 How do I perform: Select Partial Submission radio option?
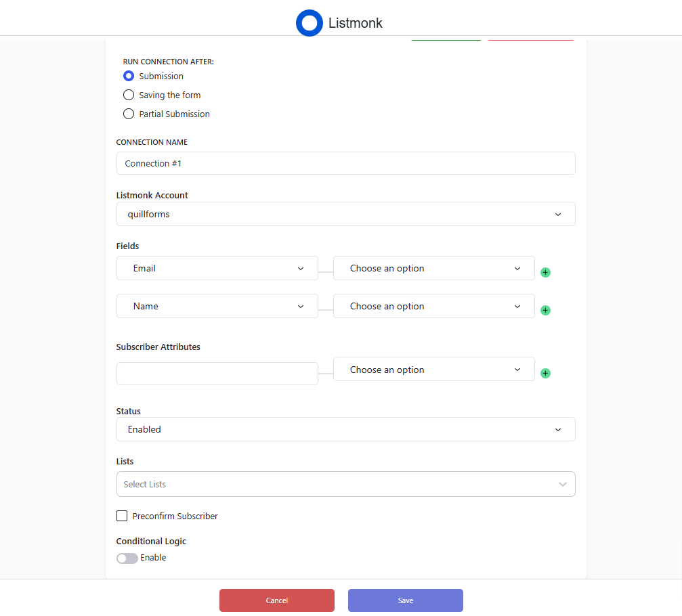[128, 114]
